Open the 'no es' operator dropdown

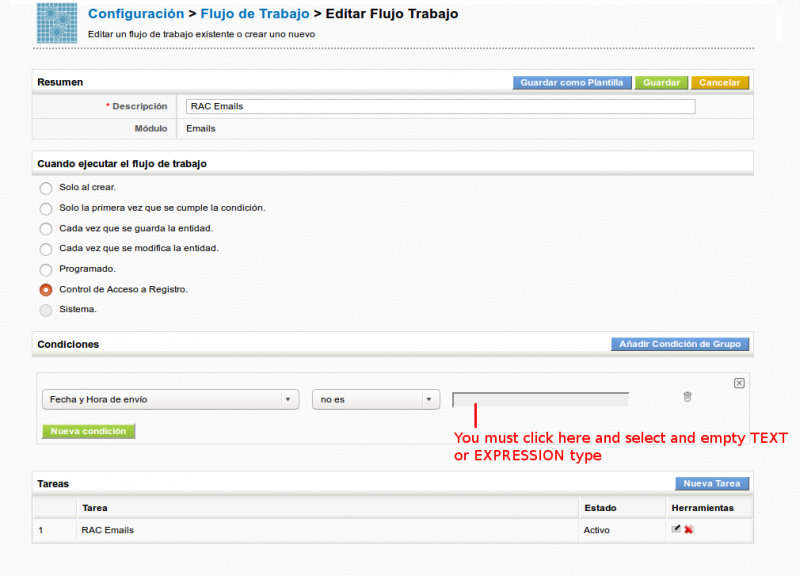click(x=376, y=399)
